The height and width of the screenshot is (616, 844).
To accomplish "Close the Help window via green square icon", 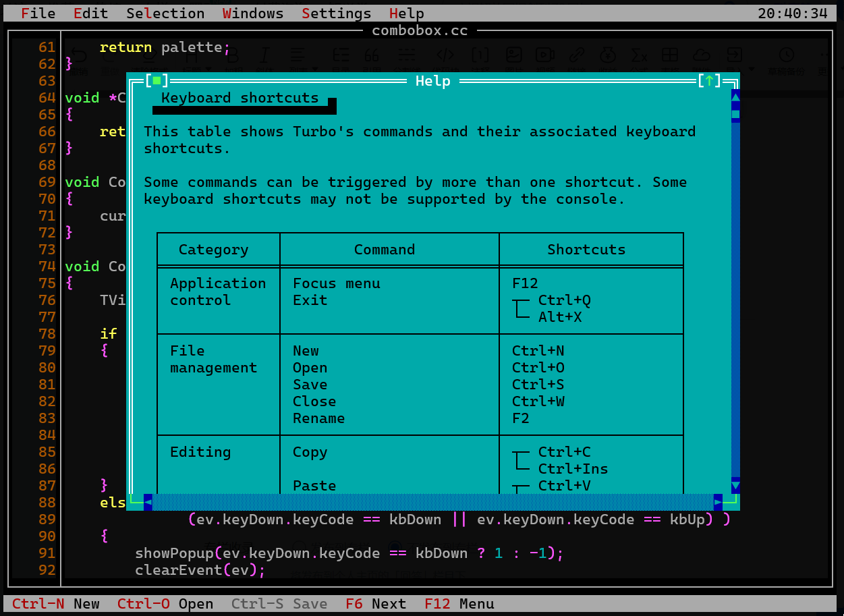I will click(157, 81).
